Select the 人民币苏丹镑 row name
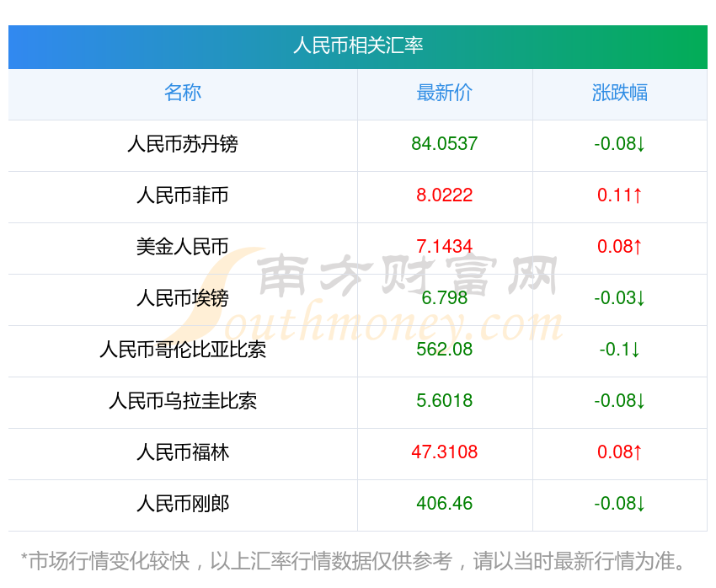 183,144
